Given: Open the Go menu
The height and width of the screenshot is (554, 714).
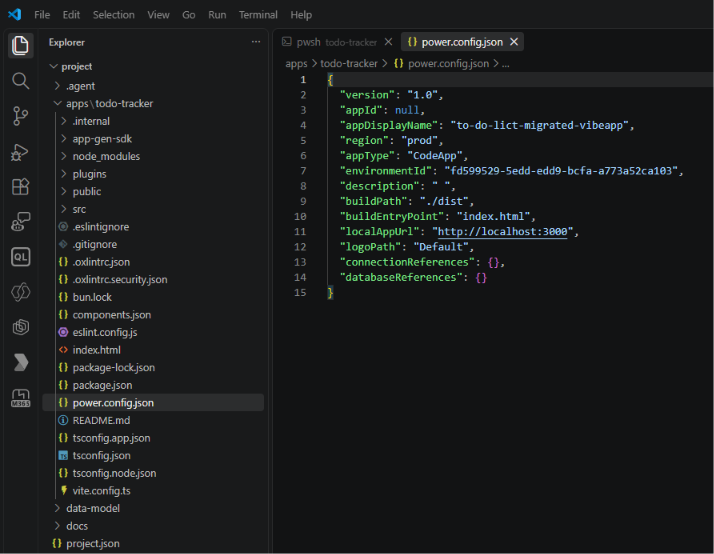Looking at the screenshot, I should (189, 15).
